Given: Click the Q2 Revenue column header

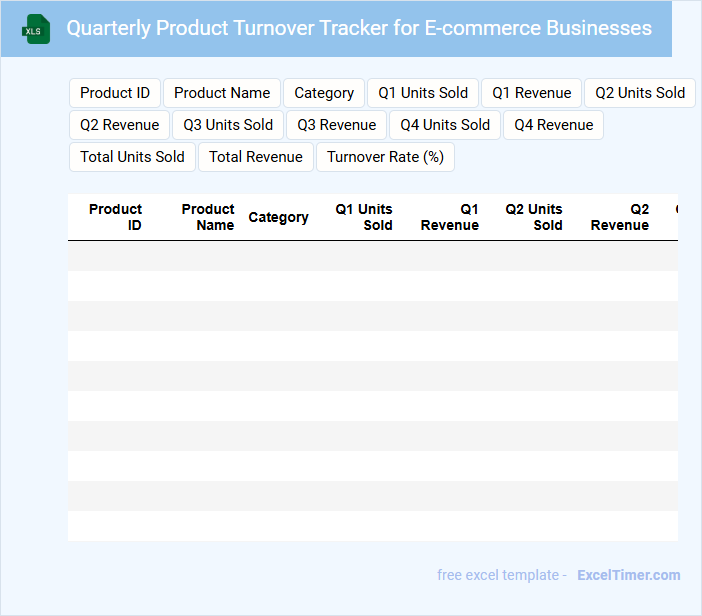Looking at the screenshot, I should [620, 217].
